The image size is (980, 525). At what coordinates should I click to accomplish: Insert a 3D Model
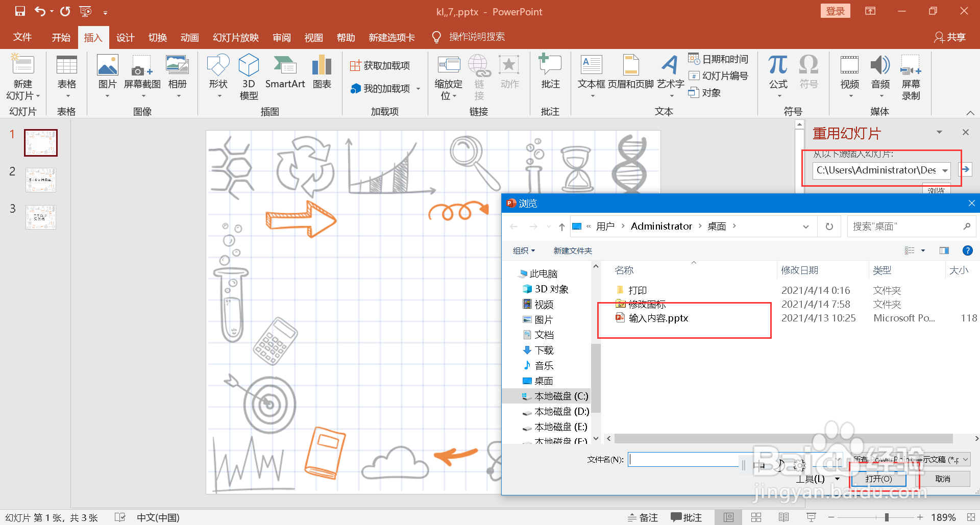click(249, 78)
